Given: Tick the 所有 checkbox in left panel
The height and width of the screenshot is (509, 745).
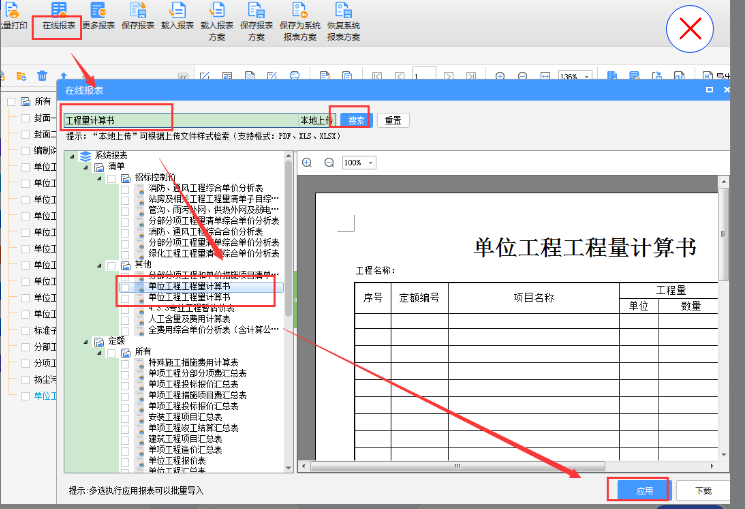Looking at the screenshot, I should (x=11, y=102).
